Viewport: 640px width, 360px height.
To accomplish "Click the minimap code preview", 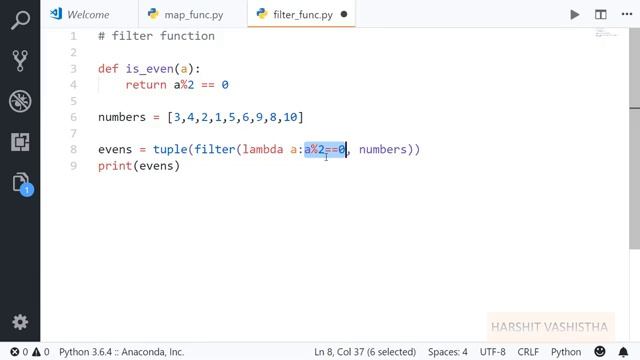I will click(606, 34).
